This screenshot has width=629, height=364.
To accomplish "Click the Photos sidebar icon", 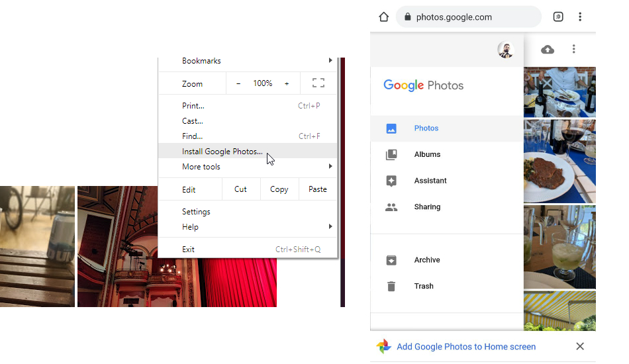I will (x=391, y=128).
